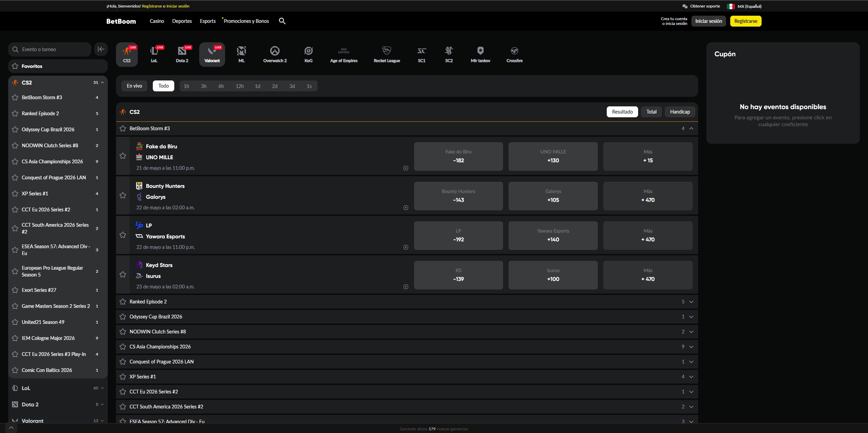
Task: Open the Casino menu item
Action: 157,21
